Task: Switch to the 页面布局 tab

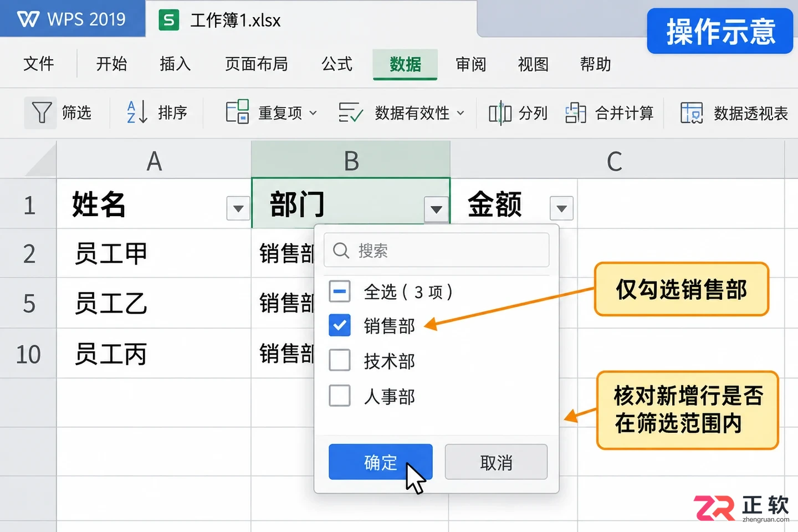Action: pyautogui.click(x=257, y=64)
